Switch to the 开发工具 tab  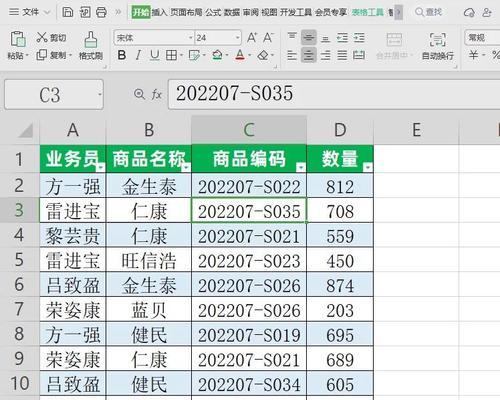coord(296,13)
